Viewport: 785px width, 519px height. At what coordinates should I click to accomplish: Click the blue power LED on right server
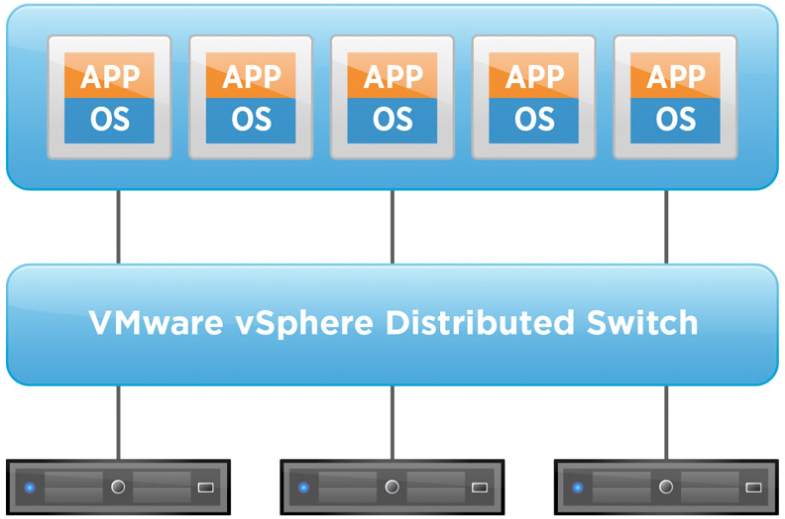(576, 488)
